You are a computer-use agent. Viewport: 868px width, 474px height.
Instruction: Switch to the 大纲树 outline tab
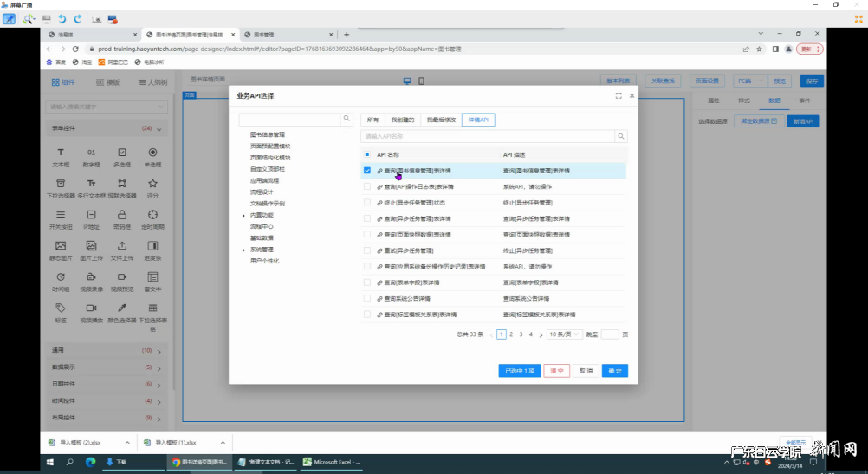click(x=152, y=82)
